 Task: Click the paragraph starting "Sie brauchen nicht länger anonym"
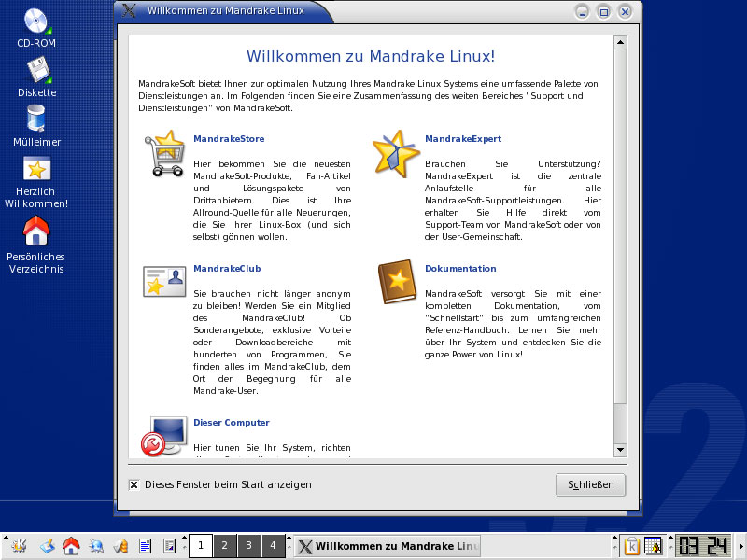[272, 343]
